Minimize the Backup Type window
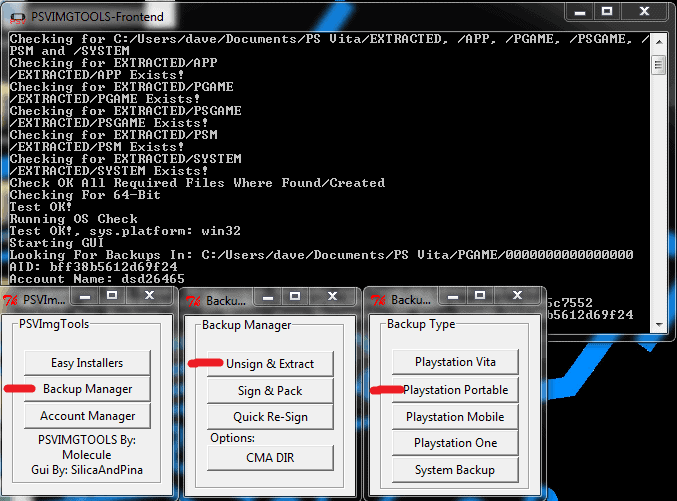Screen dimensions: 677x501 tap(453, 296)
